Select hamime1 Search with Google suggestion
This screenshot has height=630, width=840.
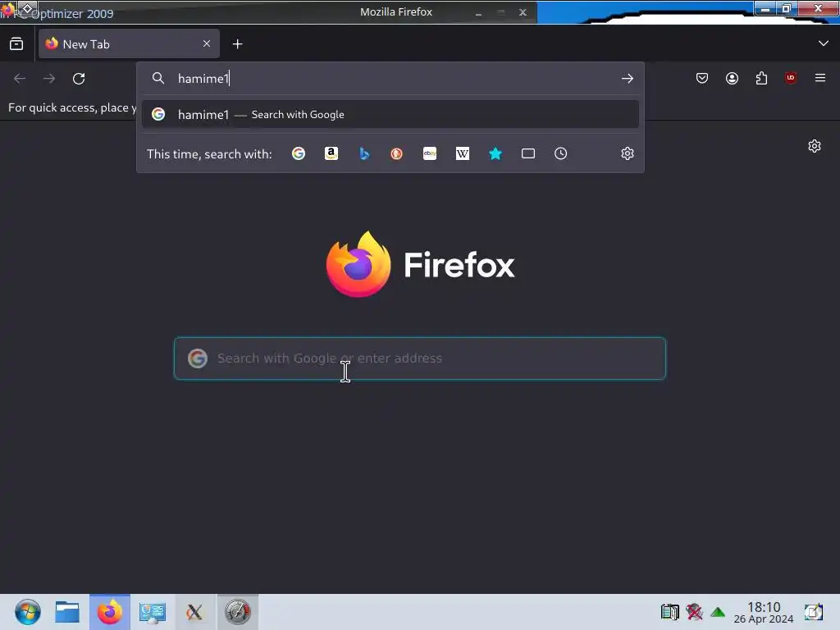click(390, 115)
